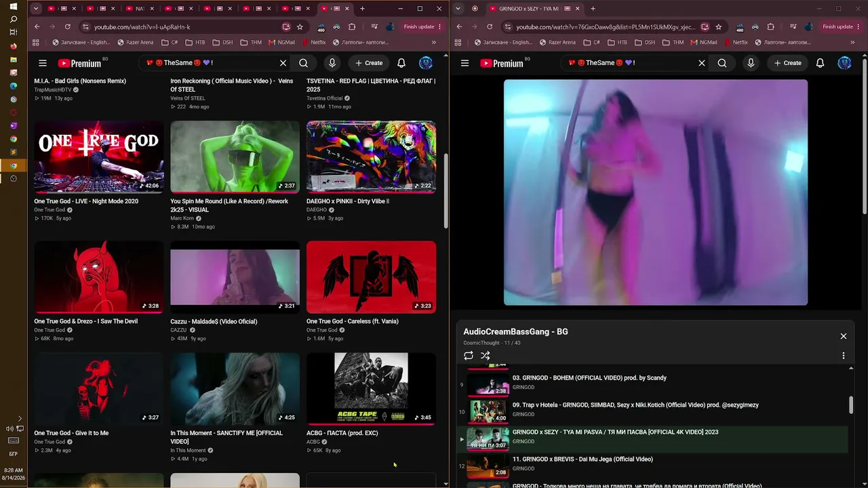Go back in left Chrome window
Screen dimensions: 868x488
(37, 26)
